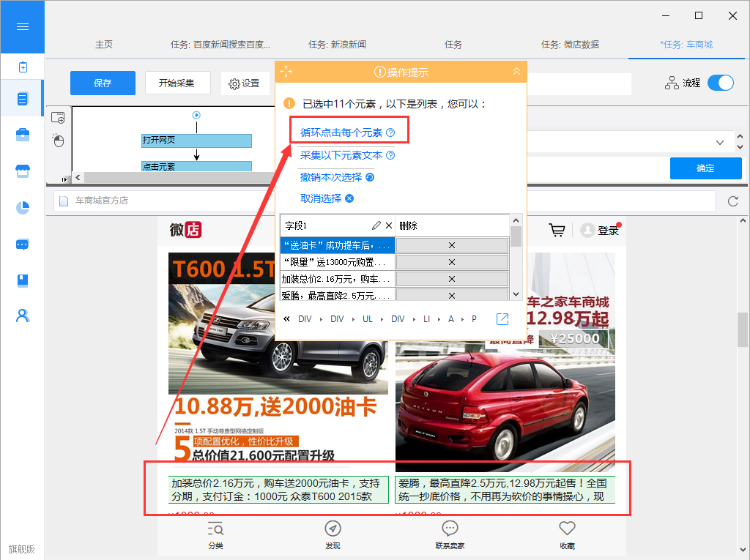750x560 pixels.
Task: Click the move handle on the tips dialog
Action: [286, 72]
